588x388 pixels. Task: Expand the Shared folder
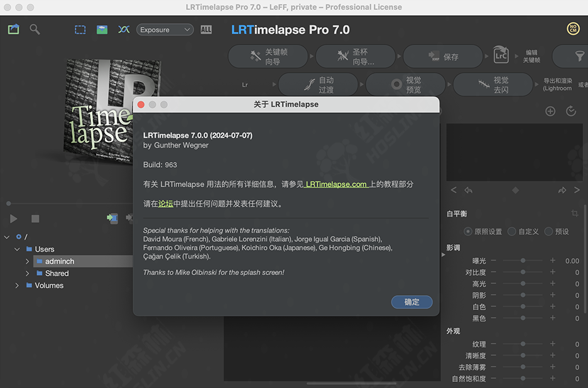pos(28,273)
